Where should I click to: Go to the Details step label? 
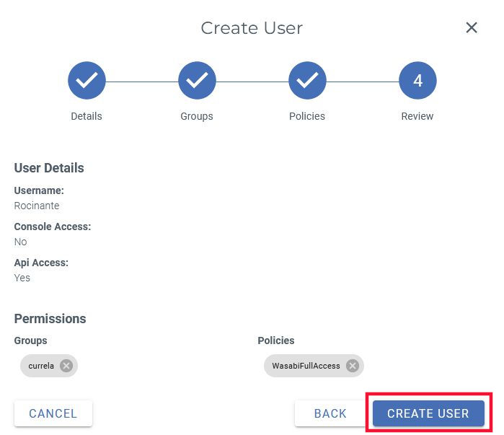87,116
